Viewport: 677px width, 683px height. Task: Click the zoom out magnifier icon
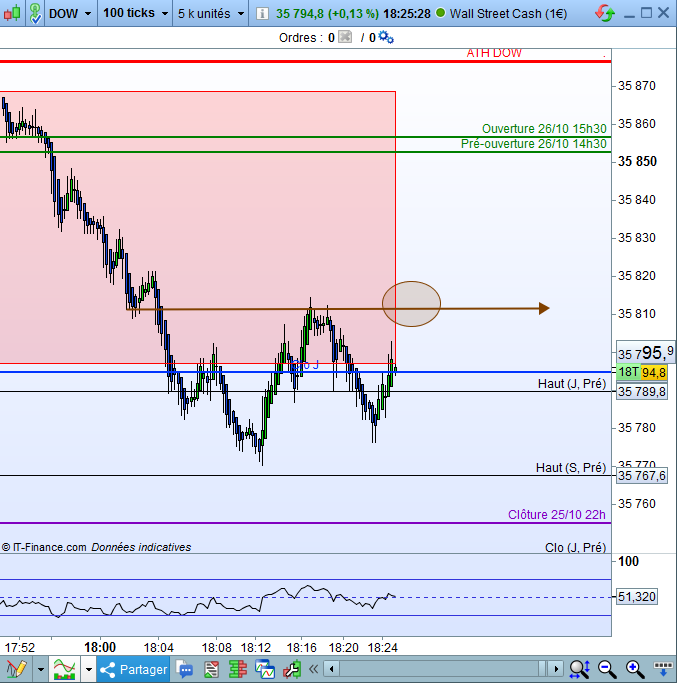click(x=606, y=669)
